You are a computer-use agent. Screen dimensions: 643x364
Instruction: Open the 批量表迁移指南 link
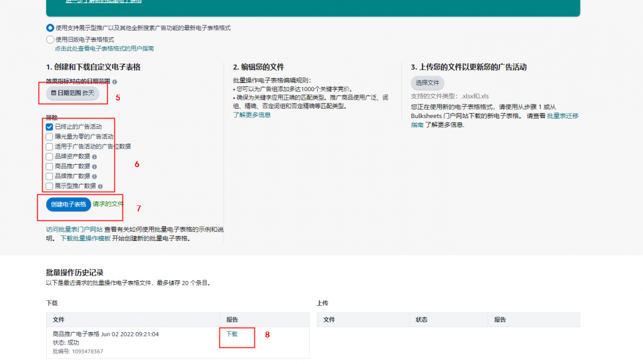(x=562, y=116)
